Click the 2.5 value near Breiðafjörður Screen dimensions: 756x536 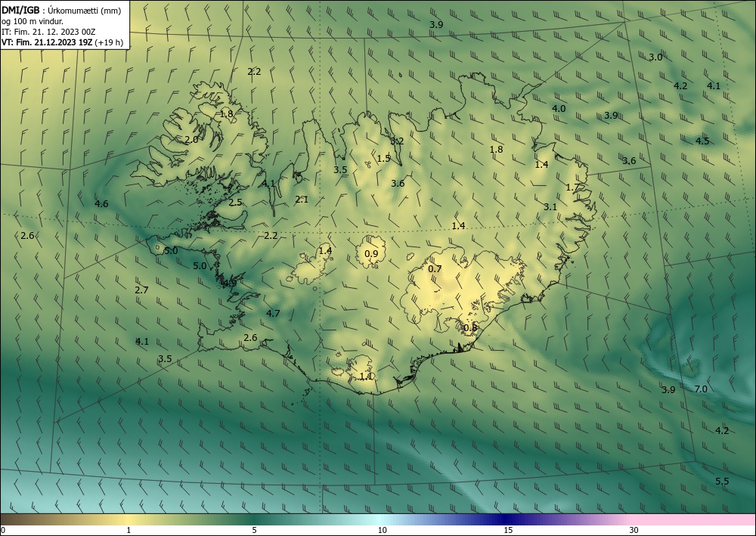[235, 203]
